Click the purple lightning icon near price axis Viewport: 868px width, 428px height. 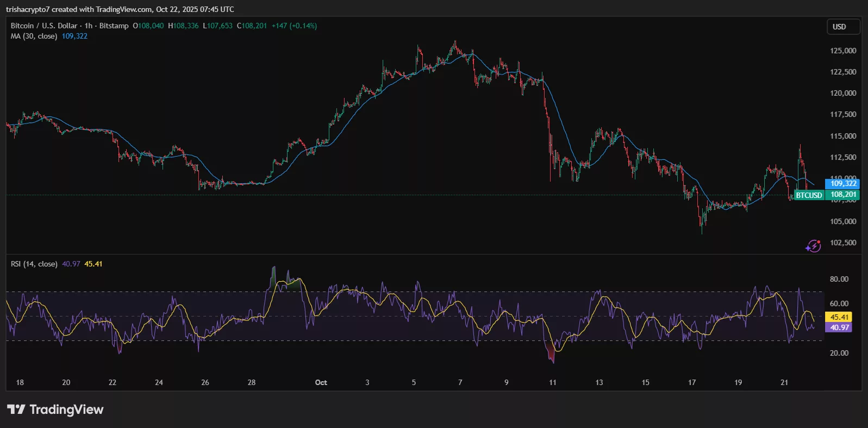(x=813, y=246)
